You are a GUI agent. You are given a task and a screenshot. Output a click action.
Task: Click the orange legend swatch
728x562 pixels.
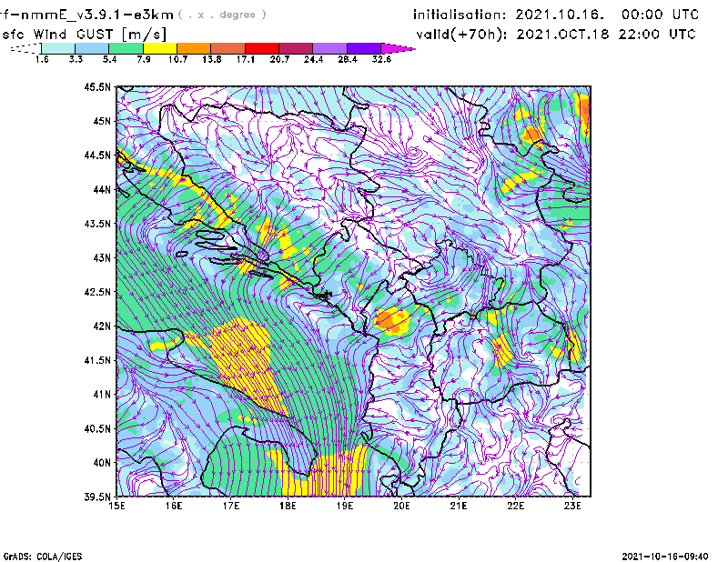tap(194, 48)
